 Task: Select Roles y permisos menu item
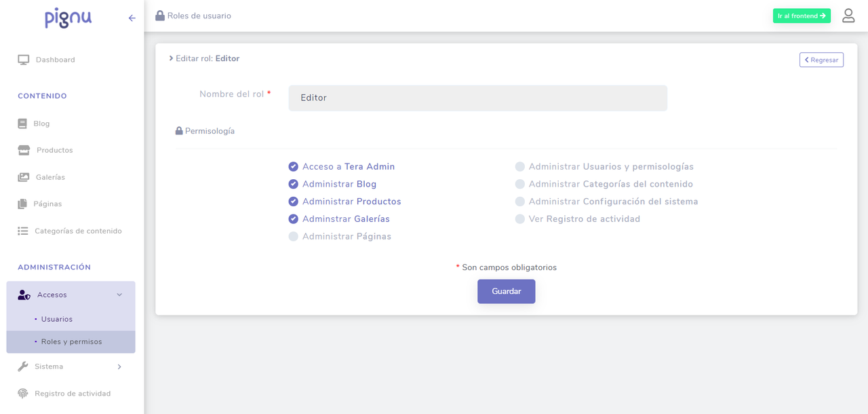71,341
